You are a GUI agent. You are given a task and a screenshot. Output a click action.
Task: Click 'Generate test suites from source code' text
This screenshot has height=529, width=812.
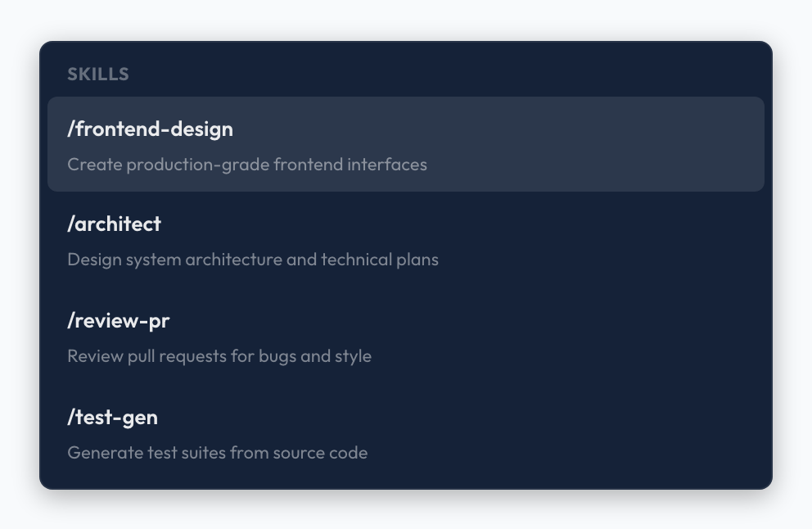217,453
